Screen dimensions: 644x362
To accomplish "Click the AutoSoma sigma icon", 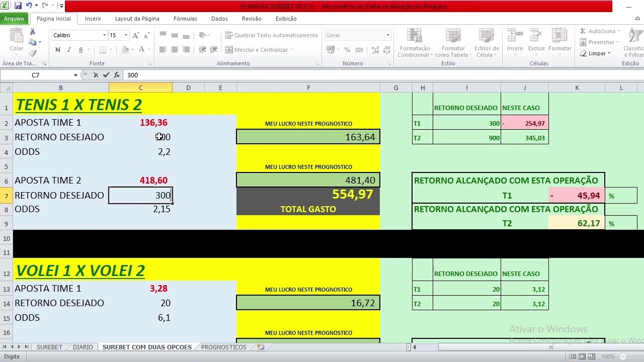I will tap(583, 31).
